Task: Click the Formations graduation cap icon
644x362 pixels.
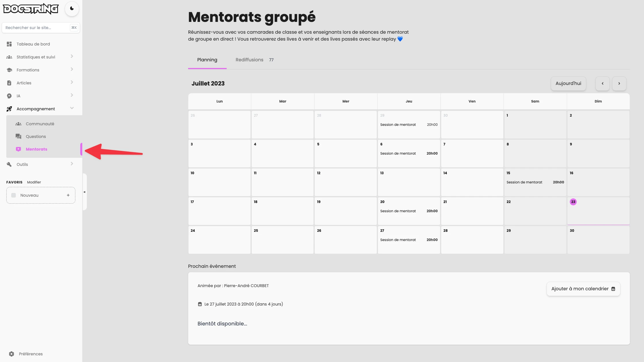Action: point(9,70)
